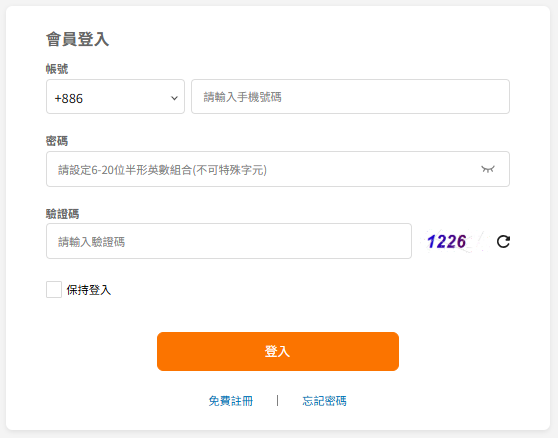
Task: Click the orange 登入 button
Action: pos(278,352)
